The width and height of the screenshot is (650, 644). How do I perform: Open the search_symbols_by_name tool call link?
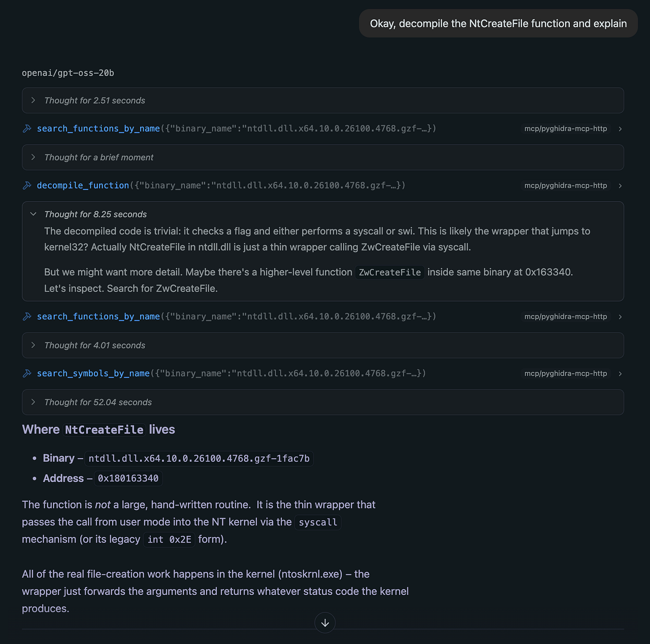click(x=93, y=373)
